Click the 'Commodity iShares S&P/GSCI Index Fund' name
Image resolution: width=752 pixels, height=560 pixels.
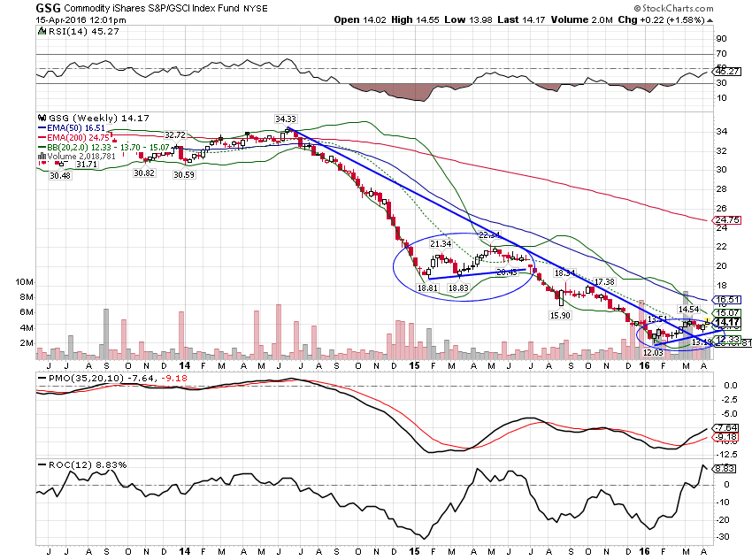(x=151, y=8)
